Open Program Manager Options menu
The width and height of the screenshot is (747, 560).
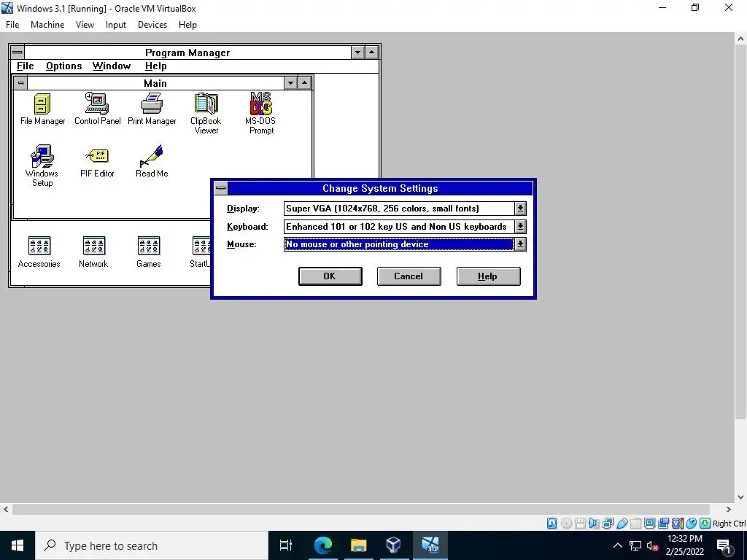click(x=64, y=66)
